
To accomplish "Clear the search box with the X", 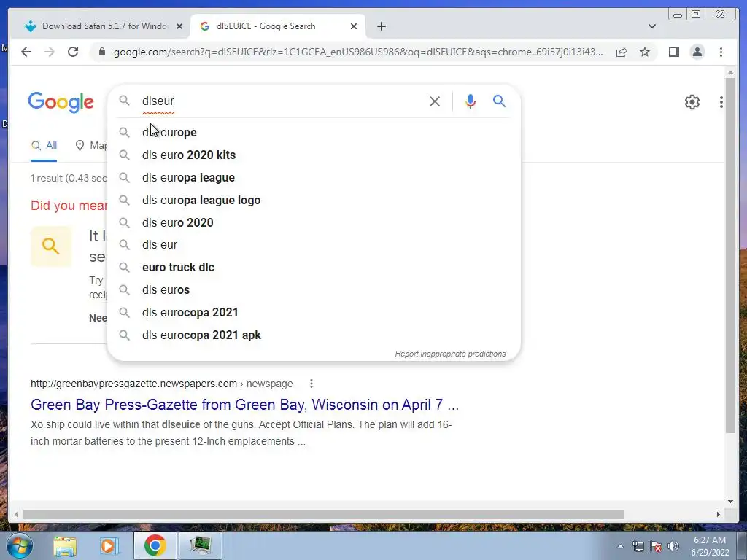I will [435, 101].
